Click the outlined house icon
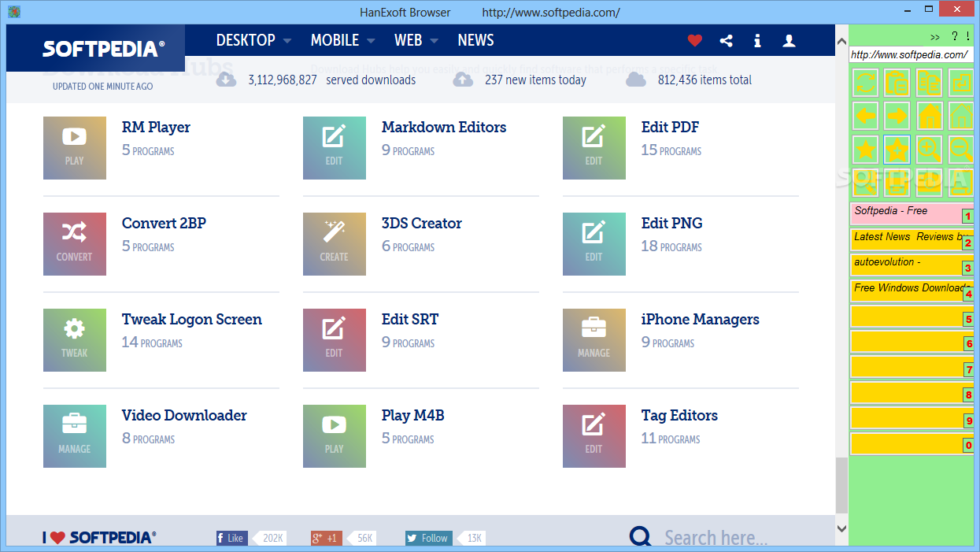The height and width of the screenshot is (552, 980). pyautogui.click(x=961, y=116)
